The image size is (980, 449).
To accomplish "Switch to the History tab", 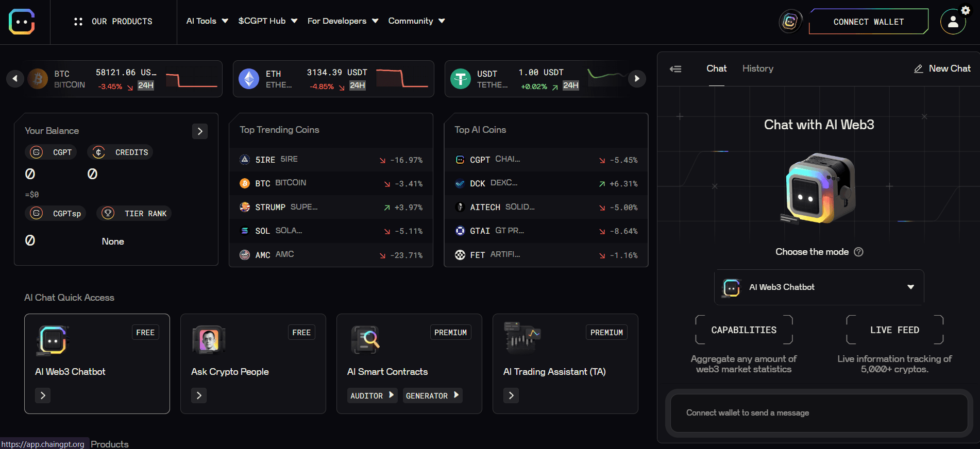I will coord(758,68).
